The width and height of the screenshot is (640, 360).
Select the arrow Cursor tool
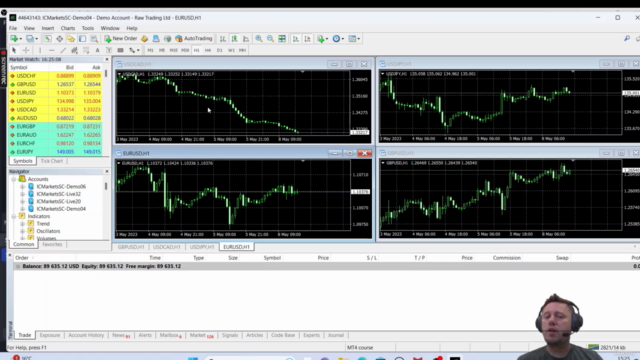point(14,50)
